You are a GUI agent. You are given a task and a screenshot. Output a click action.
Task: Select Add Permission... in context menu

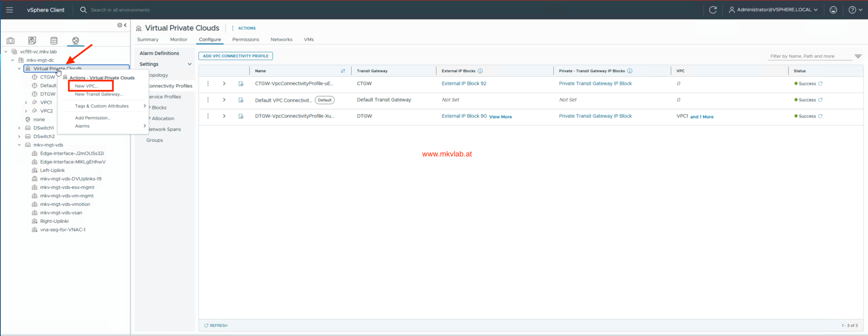93,118
